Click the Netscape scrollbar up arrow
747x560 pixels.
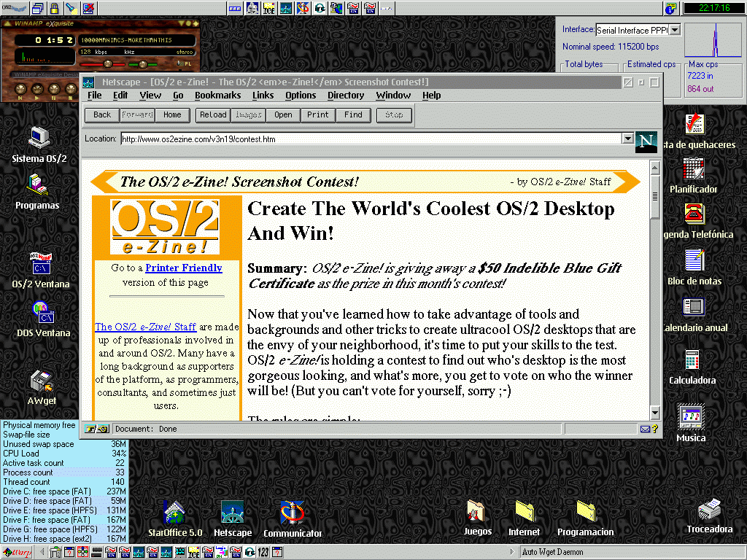(x=654, y=168)
